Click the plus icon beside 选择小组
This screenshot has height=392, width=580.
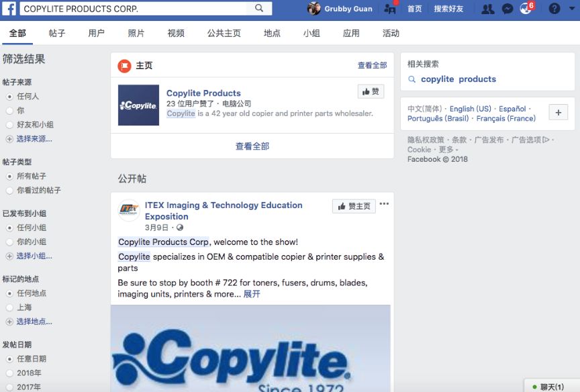pyautogui.click(x=9, y=256)
